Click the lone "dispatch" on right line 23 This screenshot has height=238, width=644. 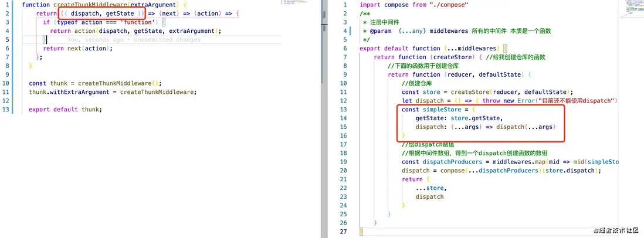pos(429,196)
